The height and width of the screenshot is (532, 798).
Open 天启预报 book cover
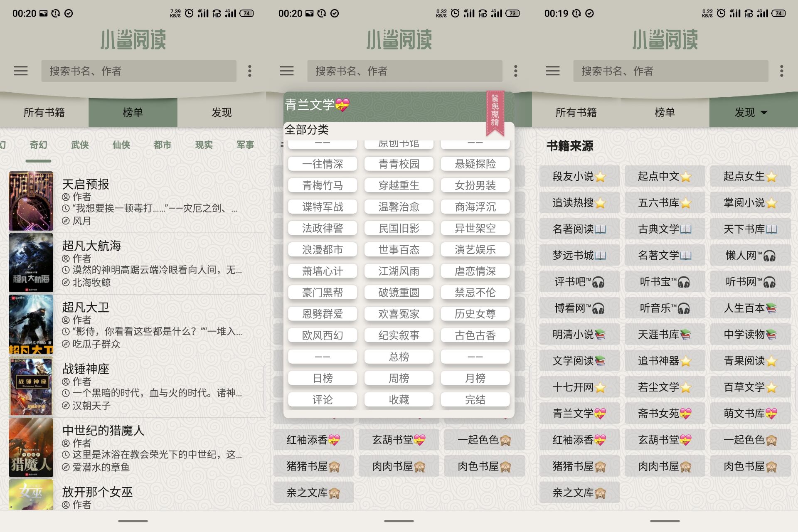31,201
